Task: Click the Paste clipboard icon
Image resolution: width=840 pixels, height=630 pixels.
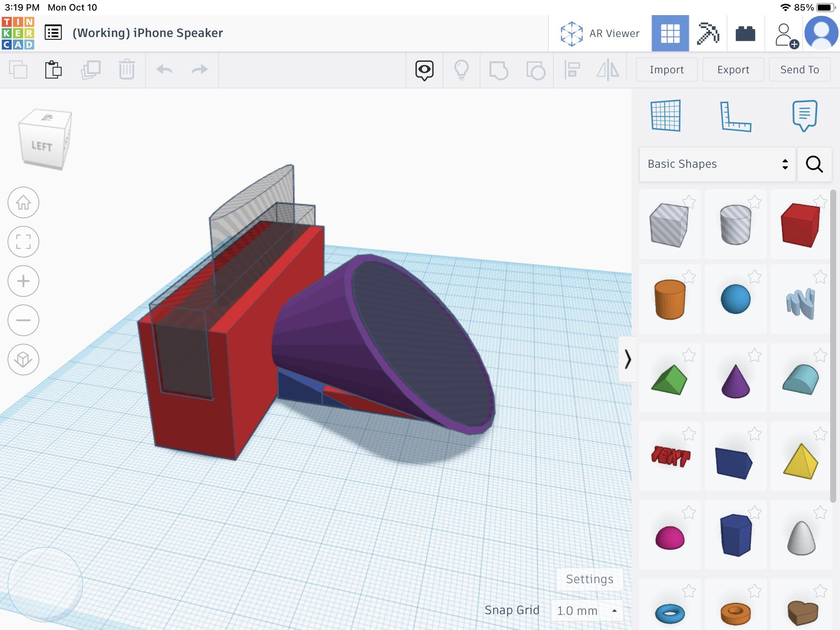Action: click(x=53, y=70)
